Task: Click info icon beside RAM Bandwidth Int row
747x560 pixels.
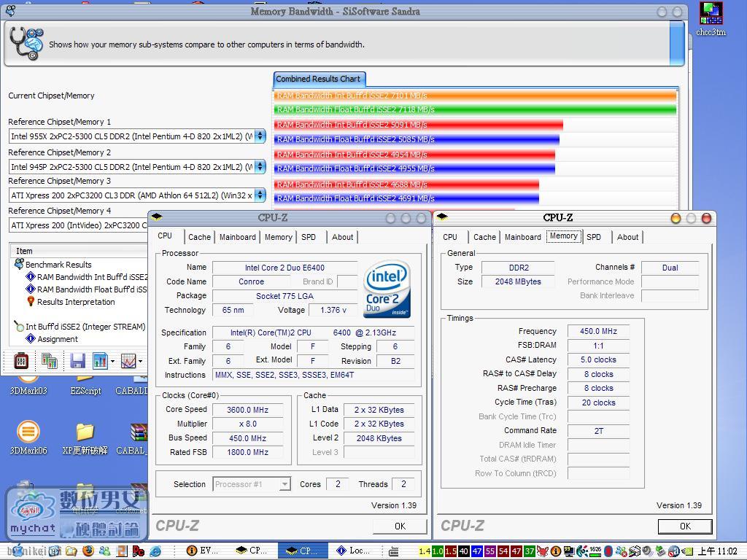Action: (x=31, y=276)
